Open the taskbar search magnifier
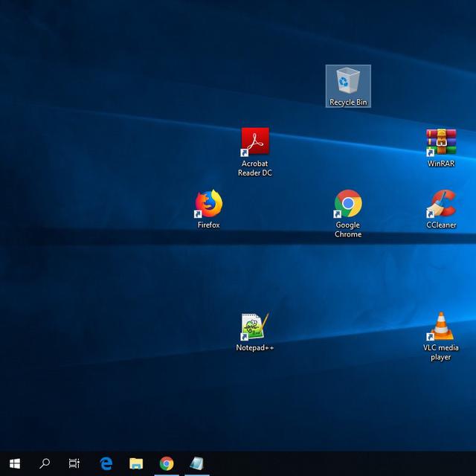 [45, 463]
